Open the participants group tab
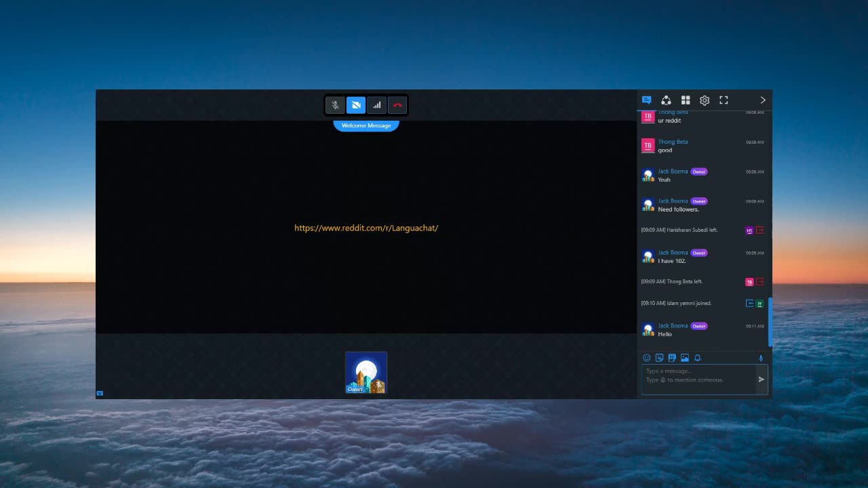This screenshot has width=868, height=488. click(x=667, y=100)
